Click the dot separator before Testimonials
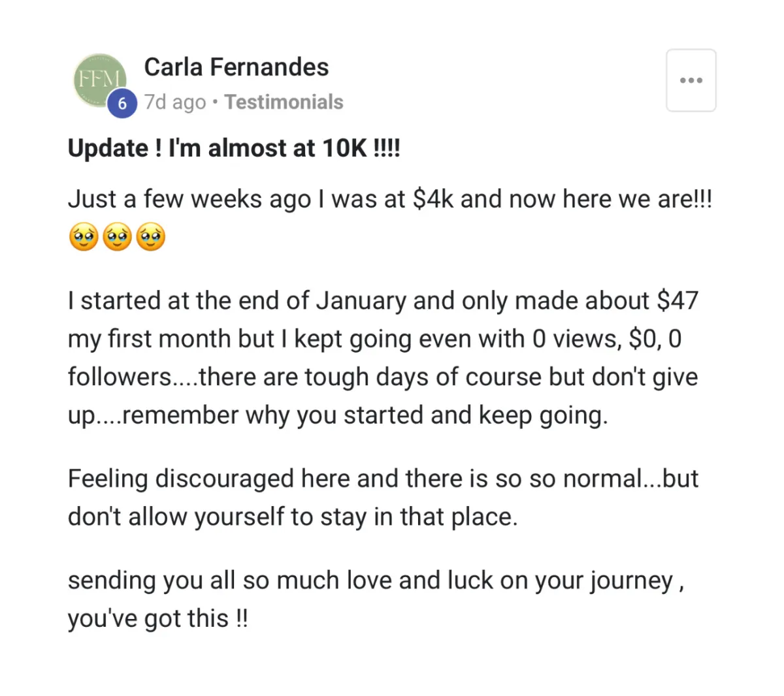The height and width of the screenshot is (696, 784). [215, 103]
